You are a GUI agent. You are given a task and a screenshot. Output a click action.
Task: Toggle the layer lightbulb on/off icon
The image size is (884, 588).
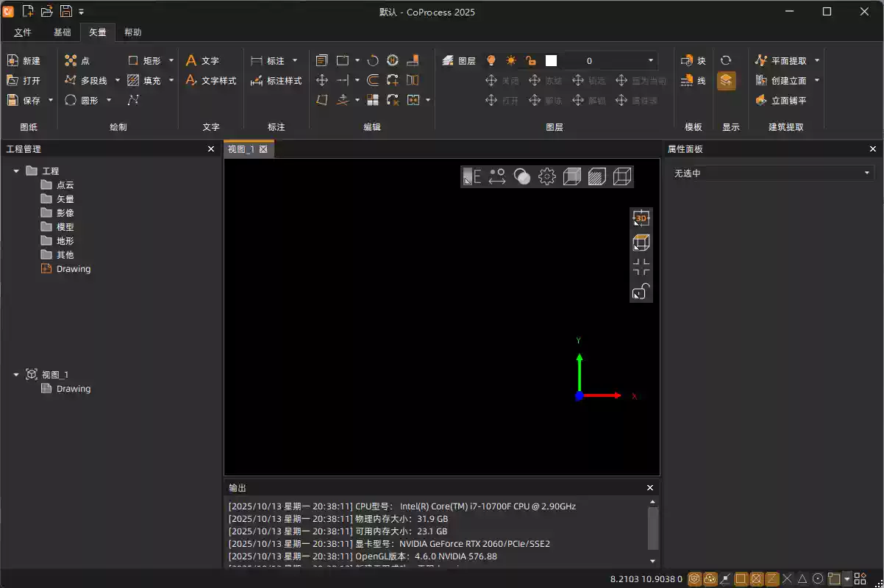click(491, 60)
